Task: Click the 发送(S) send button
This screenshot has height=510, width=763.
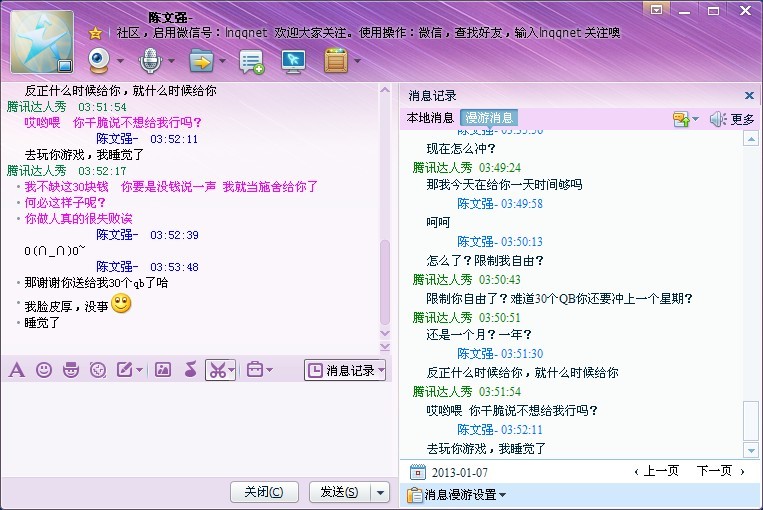Action: coord(339,492)
